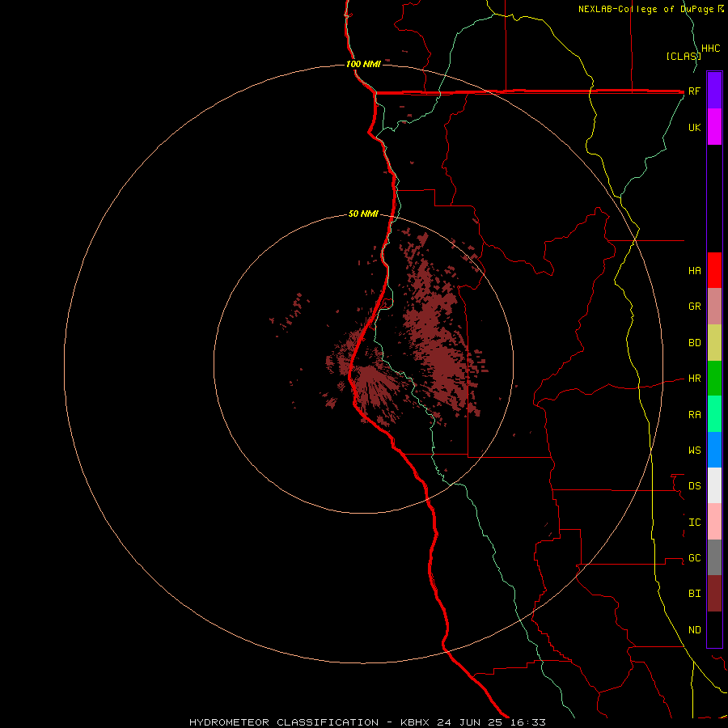Screen dimensions: 728x728
Task: Click the yellow BD color swatch
Action: (x=714, y=343)
